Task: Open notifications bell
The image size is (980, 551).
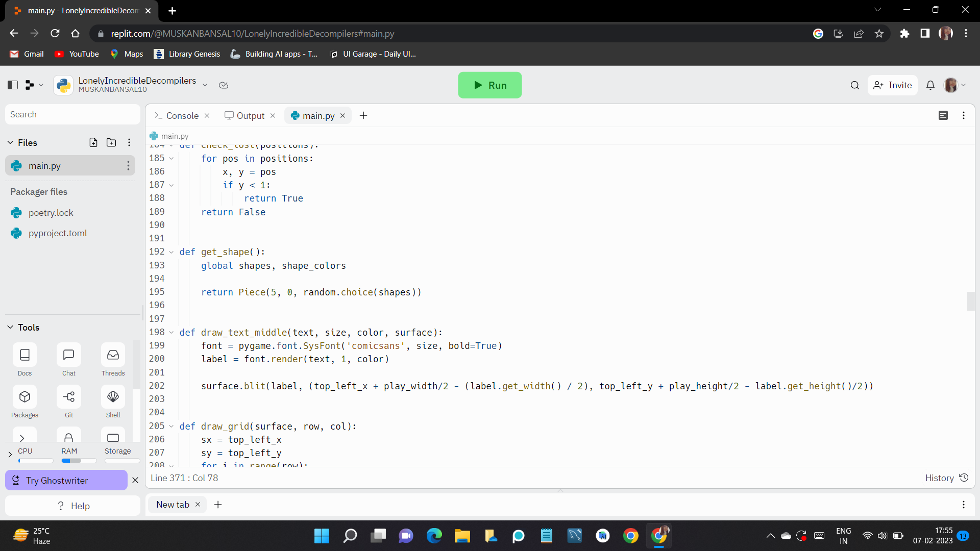Action: pos(930,85)
